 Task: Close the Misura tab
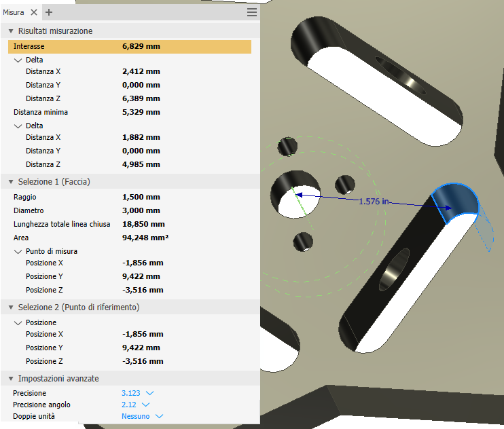pyautogui.click(x=34, y=12)
